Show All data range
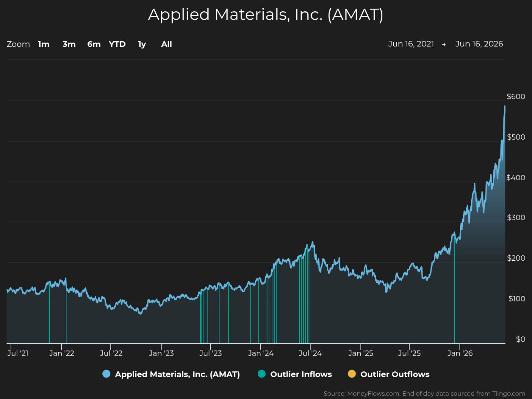Image resolution: width=532 pixels, height=399 pixels. (x=167, y=44)
